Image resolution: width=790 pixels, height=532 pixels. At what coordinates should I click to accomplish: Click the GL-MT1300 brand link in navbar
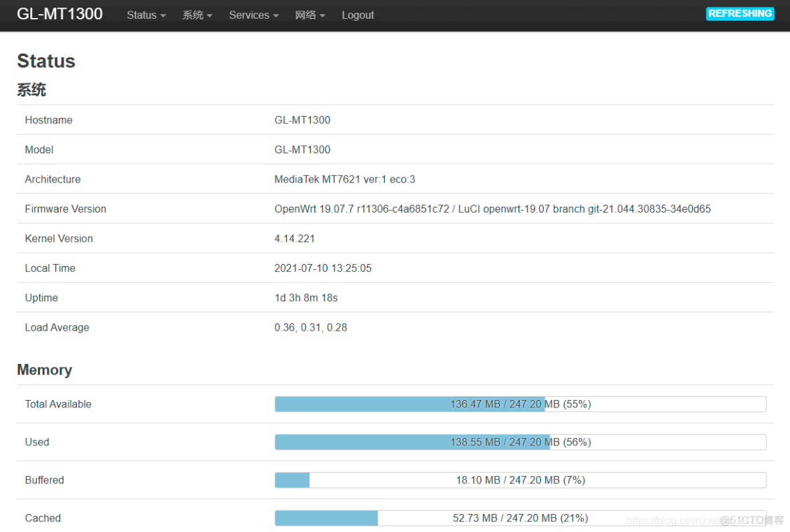(x=59, y=15)
